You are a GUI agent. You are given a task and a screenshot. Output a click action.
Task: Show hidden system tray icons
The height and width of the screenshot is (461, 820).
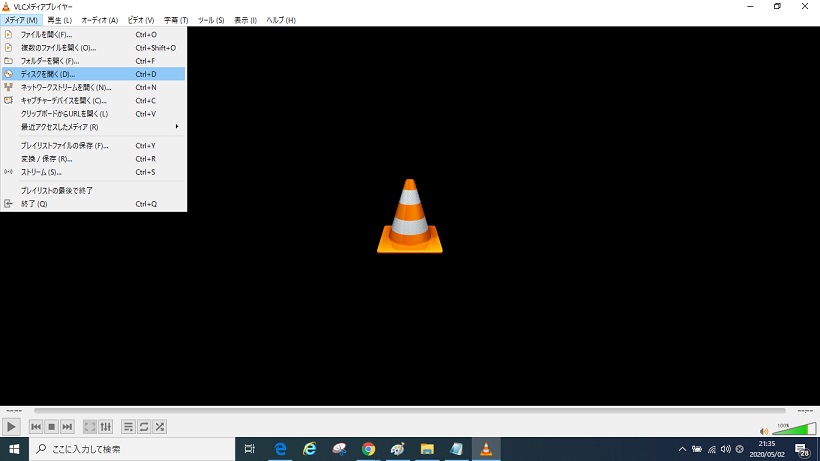coord(682,449)
